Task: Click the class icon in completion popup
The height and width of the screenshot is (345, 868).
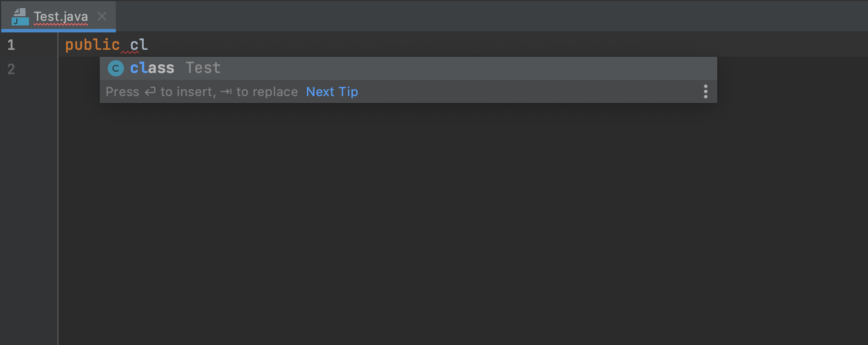Action: pos(116,68)
